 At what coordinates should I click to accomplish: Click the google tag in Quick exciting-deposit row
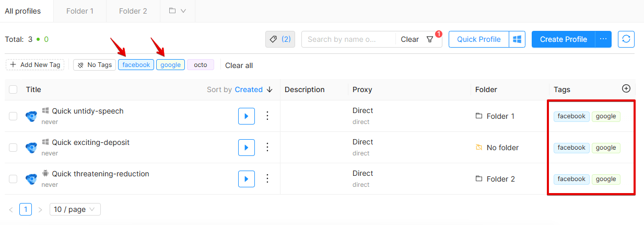[x=606, y=148]
